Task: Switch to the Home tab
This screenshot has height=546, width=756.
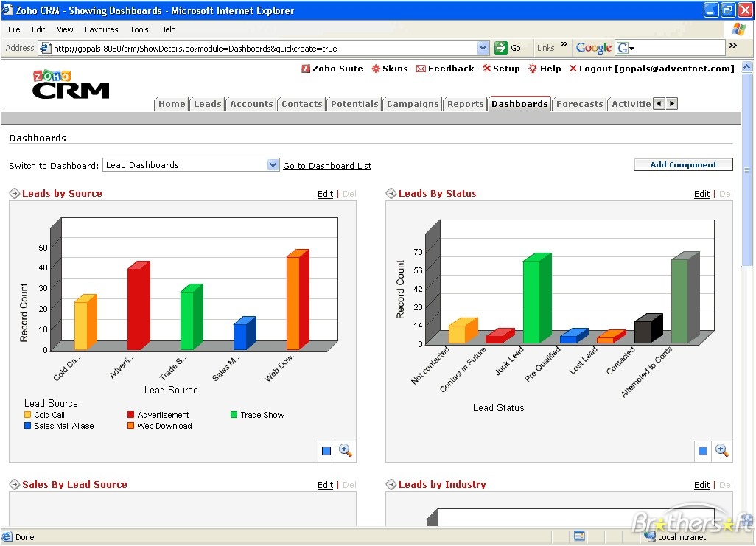Action: click(172, 104)
